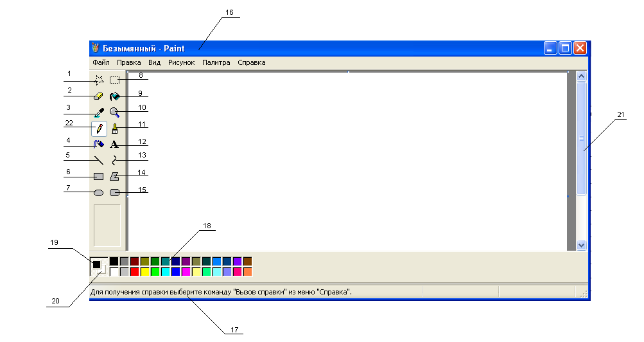Viewport: 644px width, 342px height.
Task: Pick the Rectangle shape tool
Action: click(x=99, y=176)
